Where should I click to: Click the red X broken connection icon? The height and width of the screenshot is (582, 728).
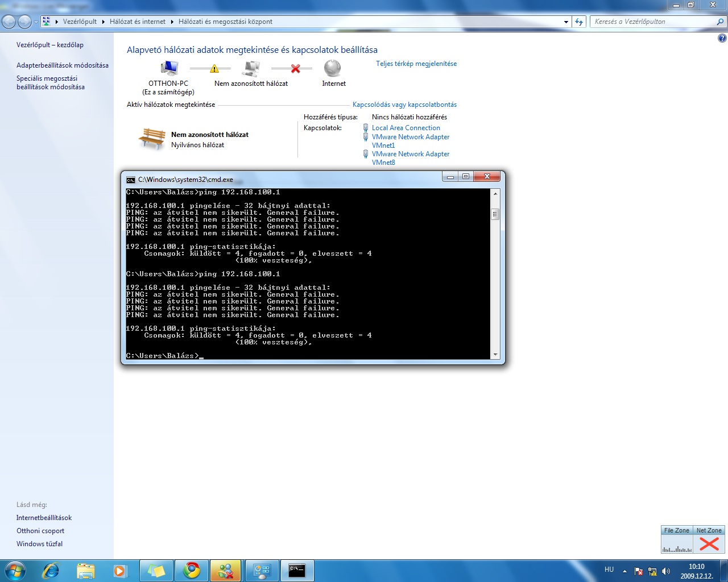tap(296, 68)
